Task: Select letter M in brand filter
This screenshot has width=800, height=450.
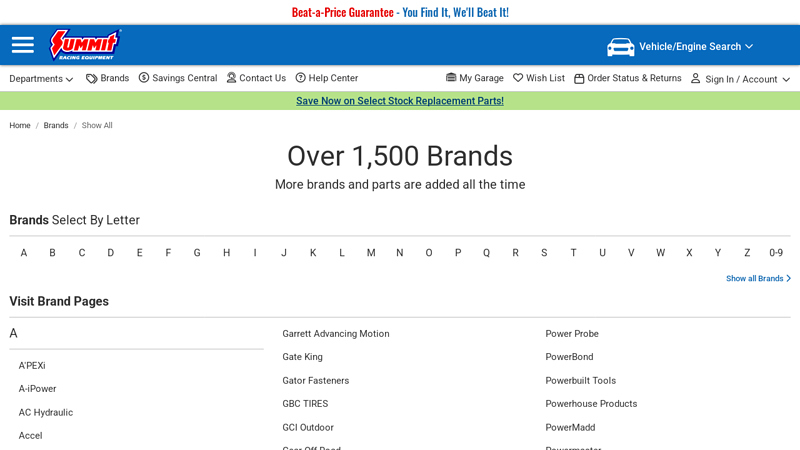Action: tap(371, 253)
